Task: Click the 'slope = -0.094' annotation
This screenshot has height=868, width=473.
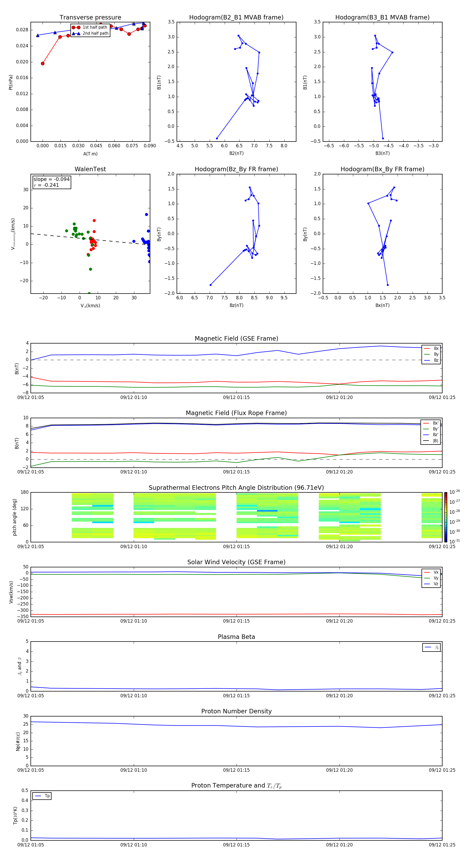Action: [x=52, y=179]
